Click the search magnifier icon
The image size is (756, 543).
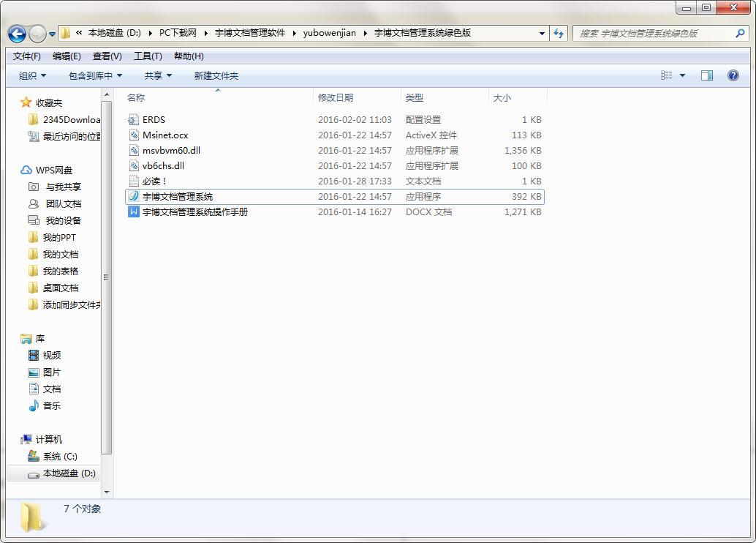(x=739, y=33)
